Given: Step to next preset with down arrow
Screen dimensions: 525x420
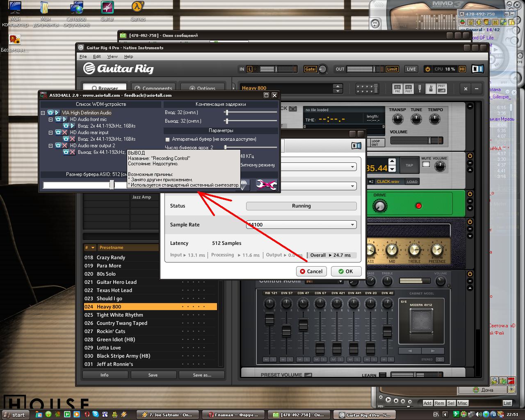Looking at the screenshot, I should click(338, 91).
